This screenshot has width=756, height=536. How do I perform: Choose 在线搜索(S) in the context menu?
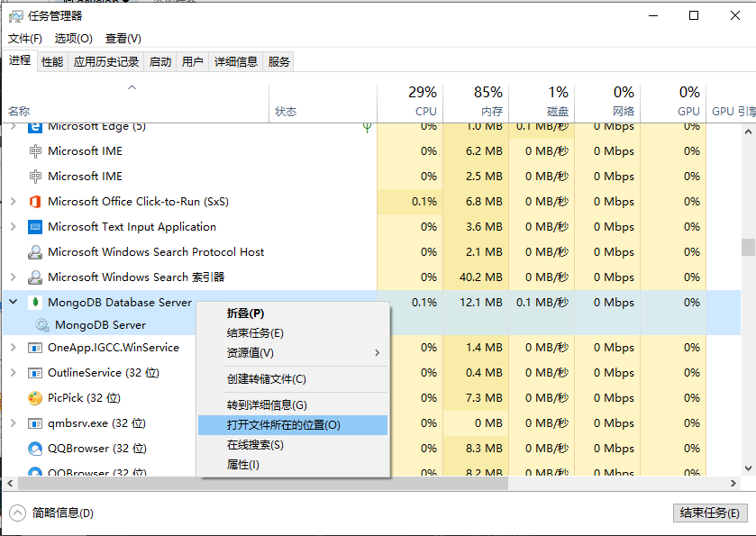pyautogui.click(x=293, y=445)
